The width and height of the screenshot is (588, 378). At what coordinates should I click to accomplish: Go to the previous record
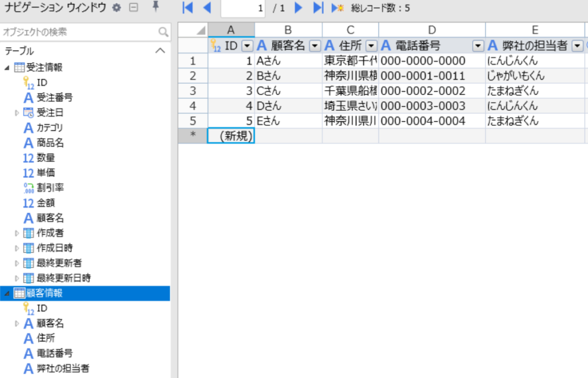point(207,7)
